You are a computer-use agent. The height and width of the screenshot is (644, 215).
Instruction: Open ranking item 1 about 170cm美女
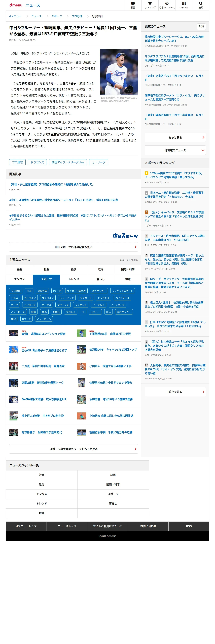point(174,175)
